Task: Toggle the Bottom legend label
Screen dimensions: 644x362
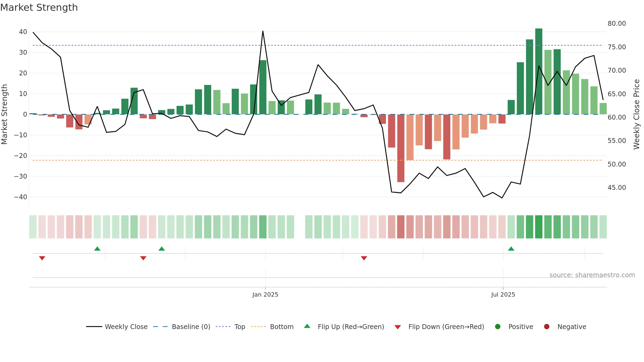Action: click(282, 327)
